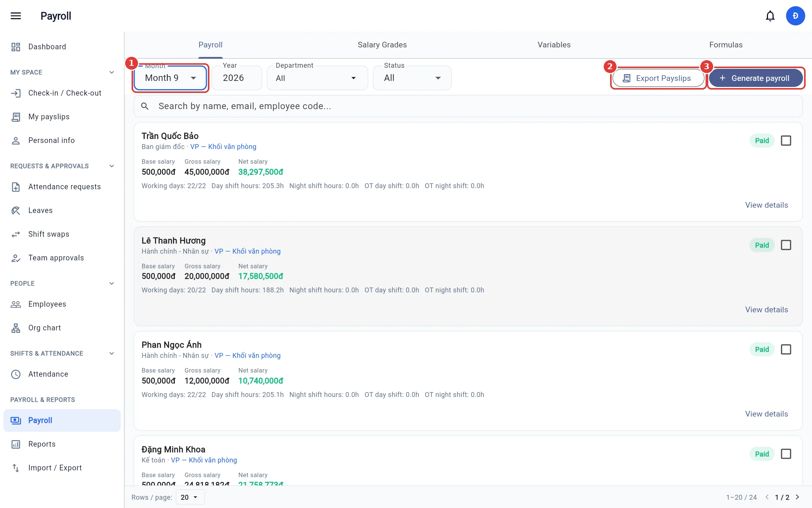The width and height of the screenshot is (812, 508).
Task: Open the Status filter dropdown
Action: click(x=412, y=78)
